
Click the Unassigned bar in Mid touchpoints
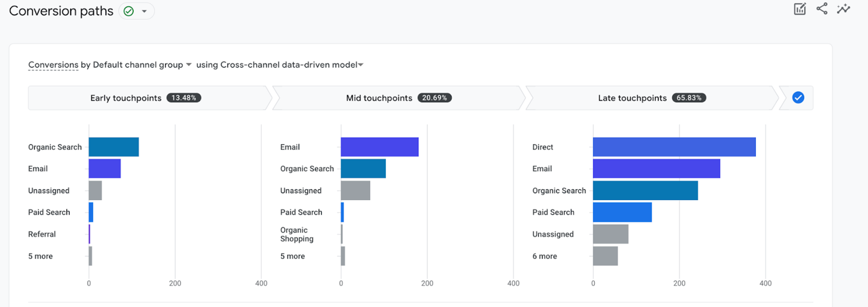pos(356,191)
